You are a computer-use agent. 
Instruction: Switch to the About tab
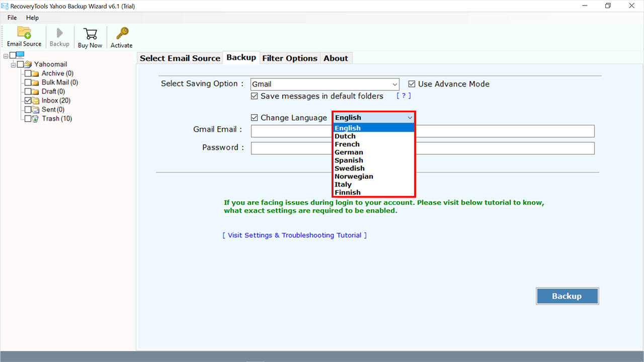point(336,58)
